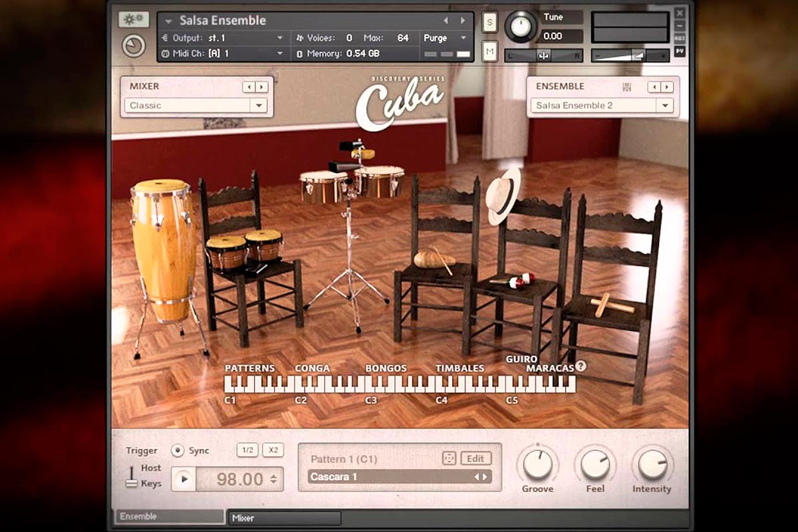Select next MIXER preset arrow

[x=261, y=86]
